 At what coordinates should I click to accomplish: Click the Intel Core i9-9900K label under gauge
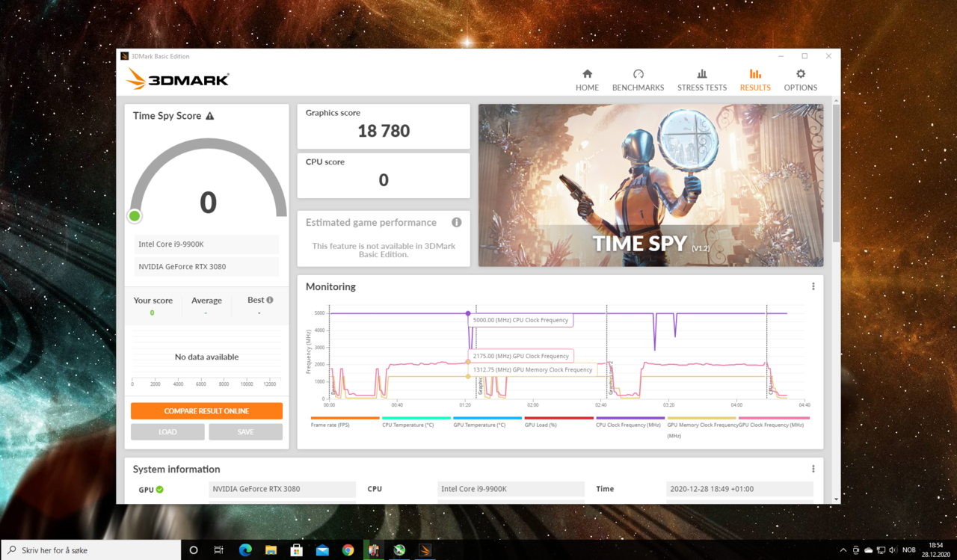[x=207, y=244]
